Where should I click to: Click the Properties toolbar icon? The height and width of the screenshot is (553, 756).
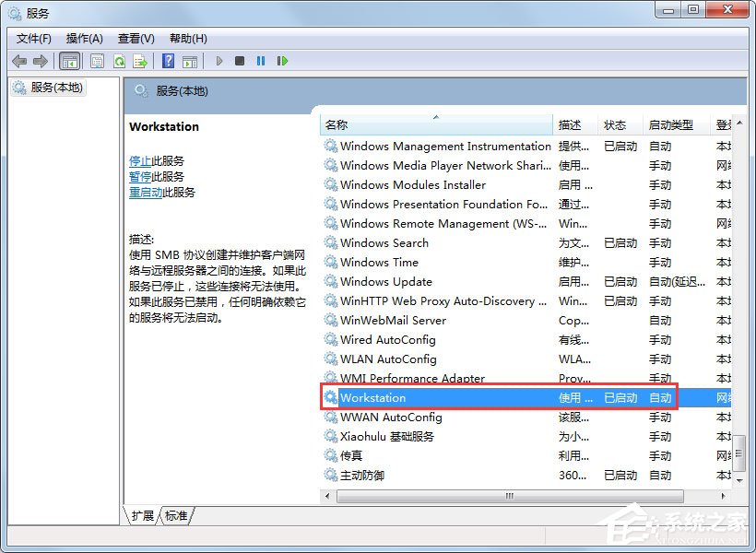click(96, 60)
